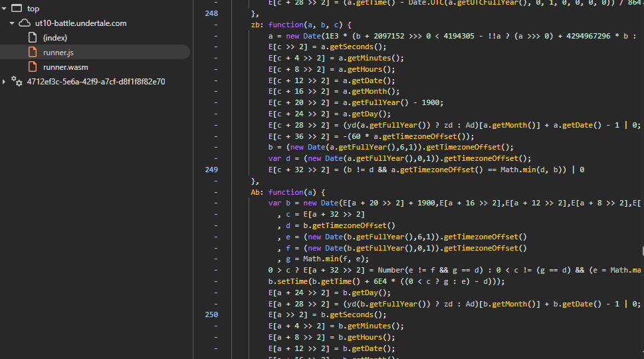Screen dimensions: 644x359
Task: Click 'getHours' in the E[a + 8 >> 2] line
Action: pos(365,338)
